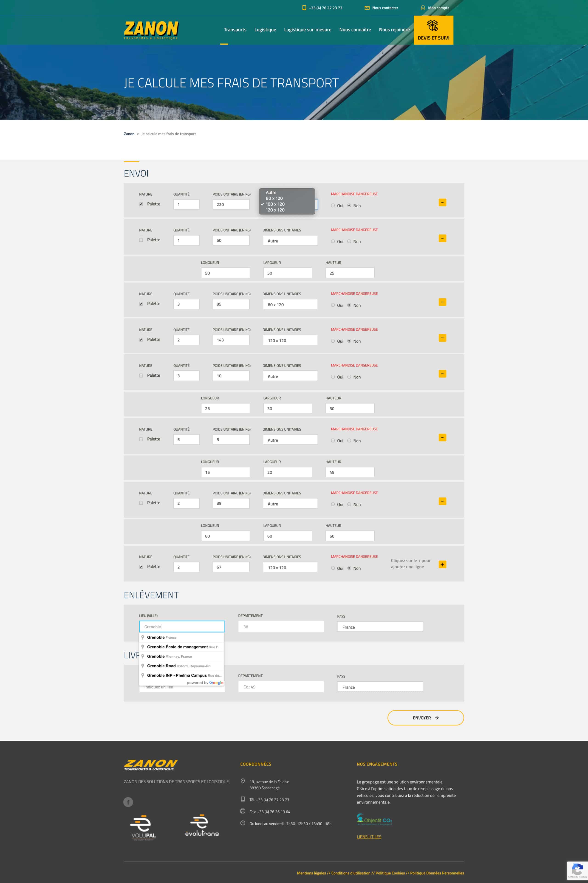Screen dimensions: 588x883
Task: Click the Evolutrans logo in the footer
Action: pos(201,826)
